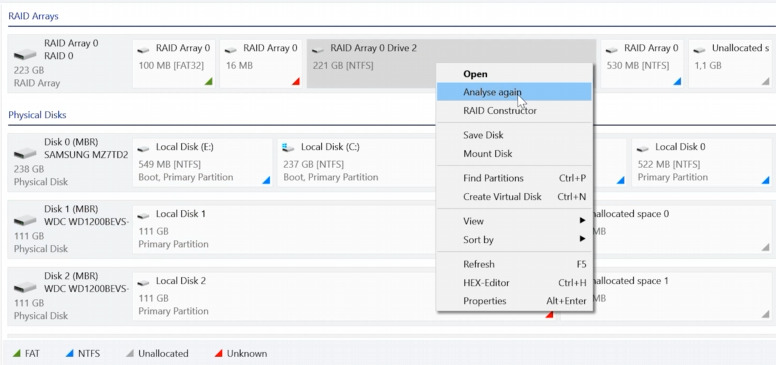This screenshot has width=776, height=365.
Task: Click the blue NTFS legend triangle
Action: click(70, 354)
